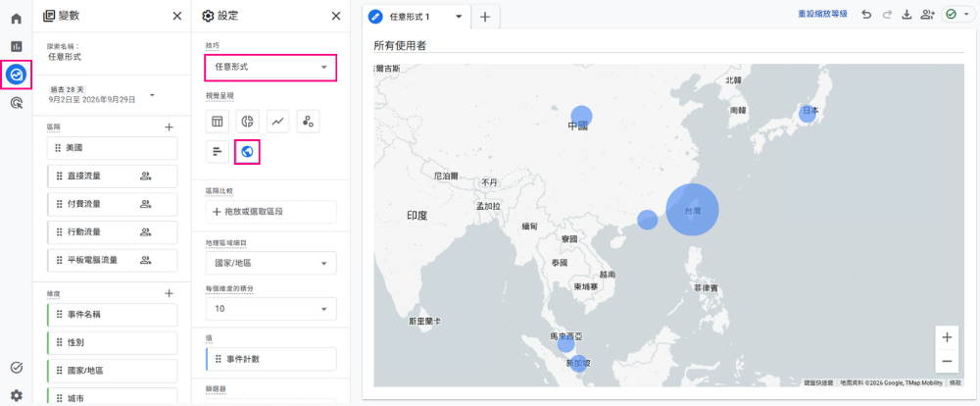Screen dimensions: 980x406
Task: Add a new segment with 區隔 plus
Action: tap(169, 127)
